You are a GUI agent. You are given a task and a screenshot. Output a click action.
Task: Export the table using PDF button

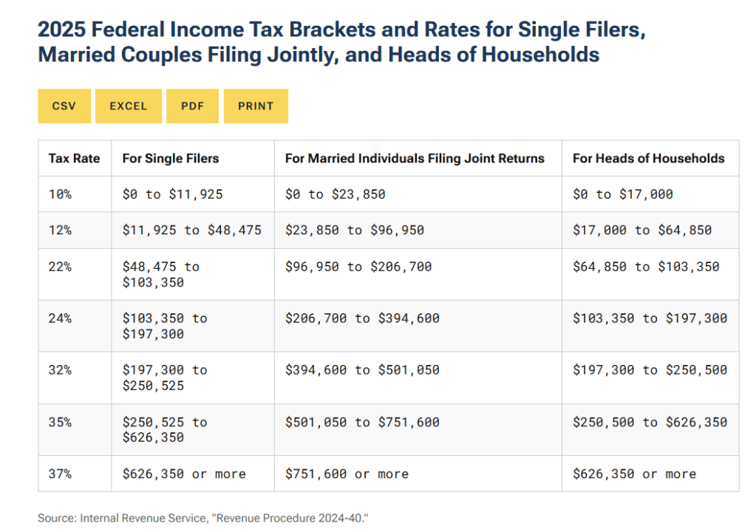[x=192, y=106]
